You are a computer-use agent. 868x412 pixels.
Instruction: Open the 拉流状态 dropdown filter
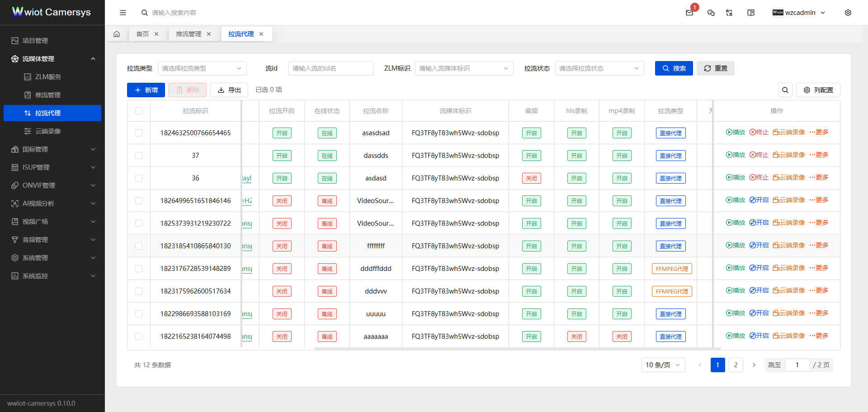(x=599, y=68)
